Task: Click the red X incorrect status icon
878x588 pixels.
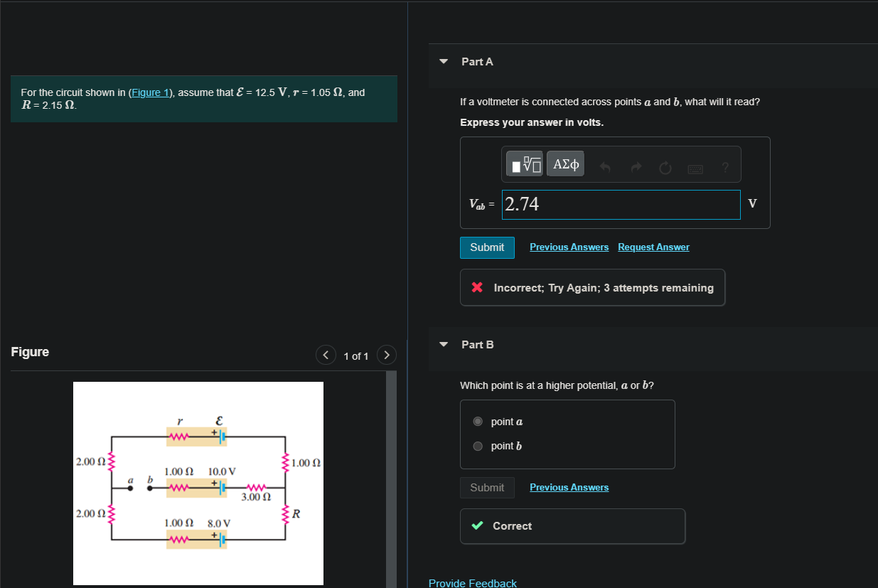Action: (x=476, y=287)
